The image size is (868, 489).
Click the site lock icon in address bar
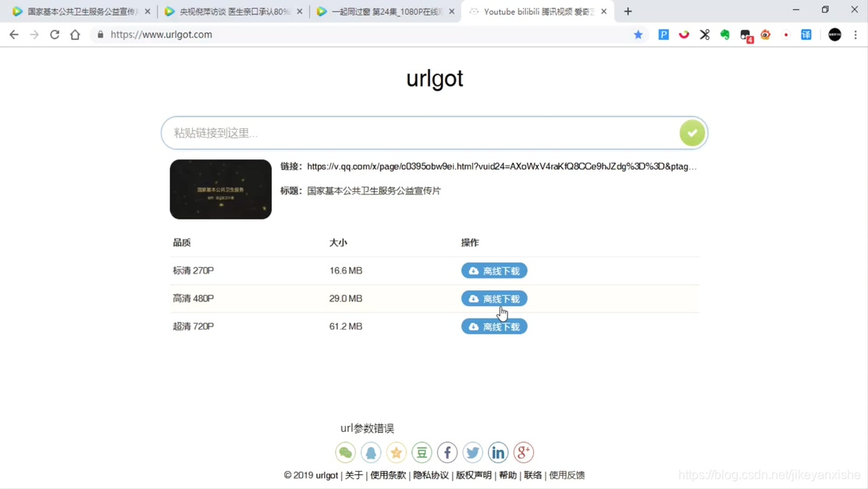coord(100,34)
